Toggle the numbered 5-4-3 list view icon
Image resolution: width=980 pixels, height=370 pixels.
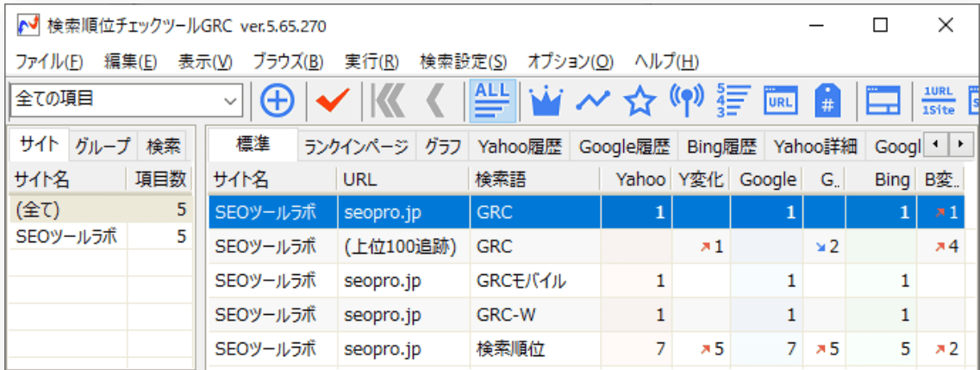(x=733, y=101)
